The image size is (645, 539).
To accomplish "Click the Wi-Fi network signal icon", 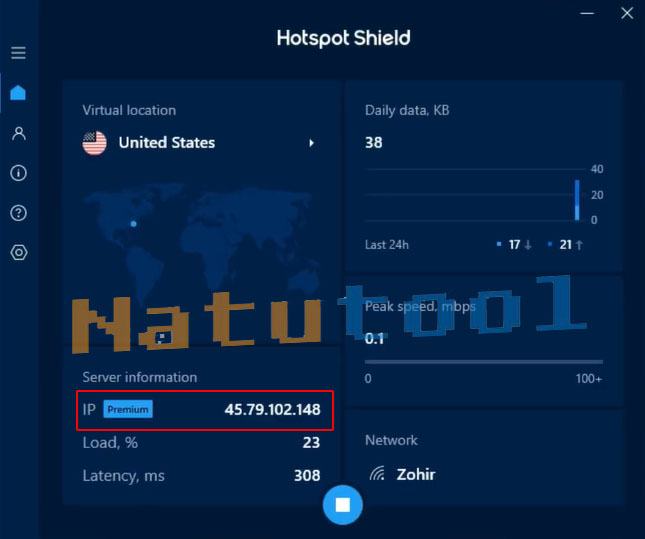I will coord(377,474).
